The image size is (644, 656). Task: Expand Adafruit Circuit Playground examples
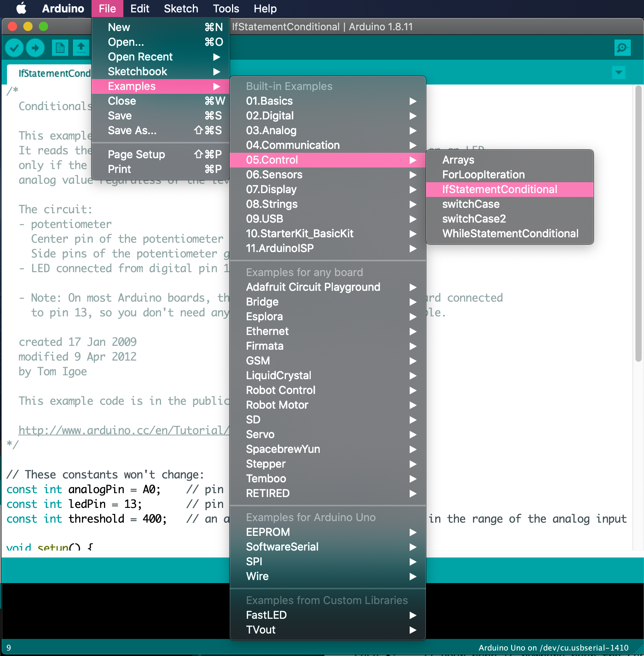(x=328, y=287)
